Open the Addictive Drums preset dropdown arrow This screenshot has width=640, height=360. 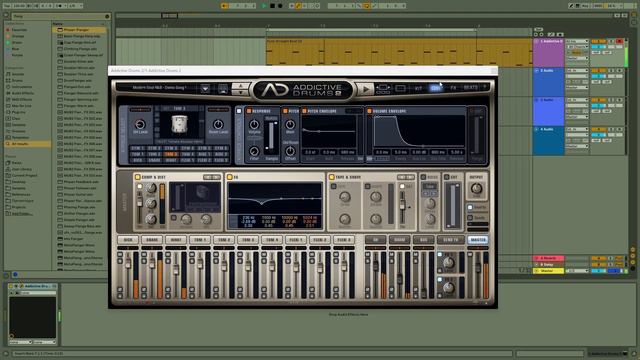(205, 88)
